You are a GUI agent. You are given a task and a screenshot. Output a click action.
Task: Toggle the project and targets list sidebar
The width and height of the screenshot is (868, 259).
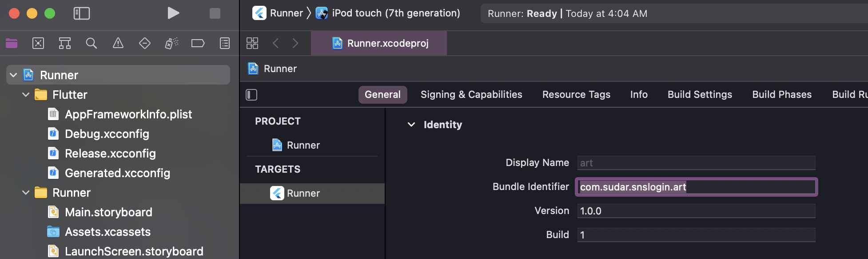pos(251,95)
